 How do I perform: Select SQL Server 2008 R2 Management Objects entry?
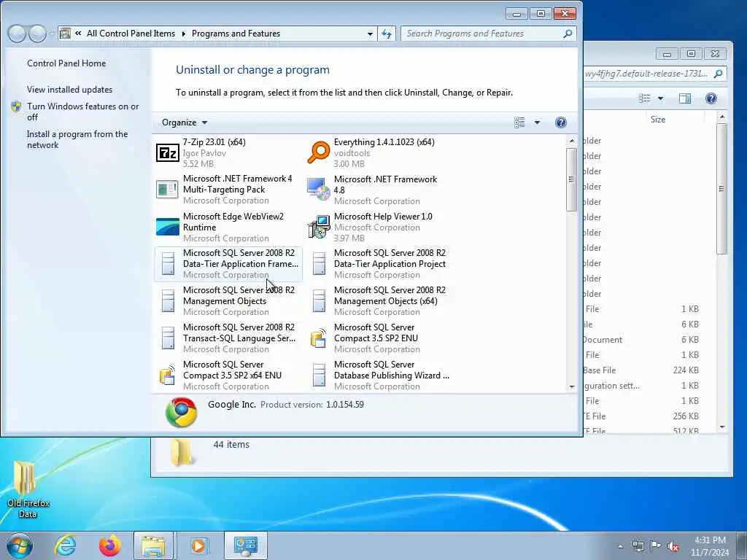coord(228,300)
